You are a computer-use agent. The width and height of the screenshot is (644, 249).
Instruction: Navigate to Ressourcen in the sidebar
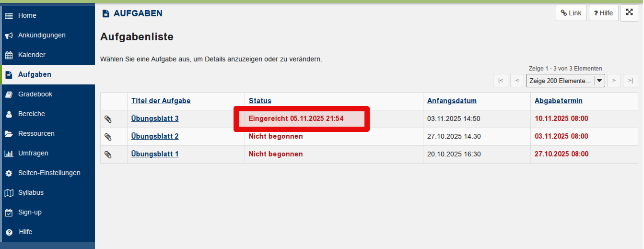tap(36, 133)
